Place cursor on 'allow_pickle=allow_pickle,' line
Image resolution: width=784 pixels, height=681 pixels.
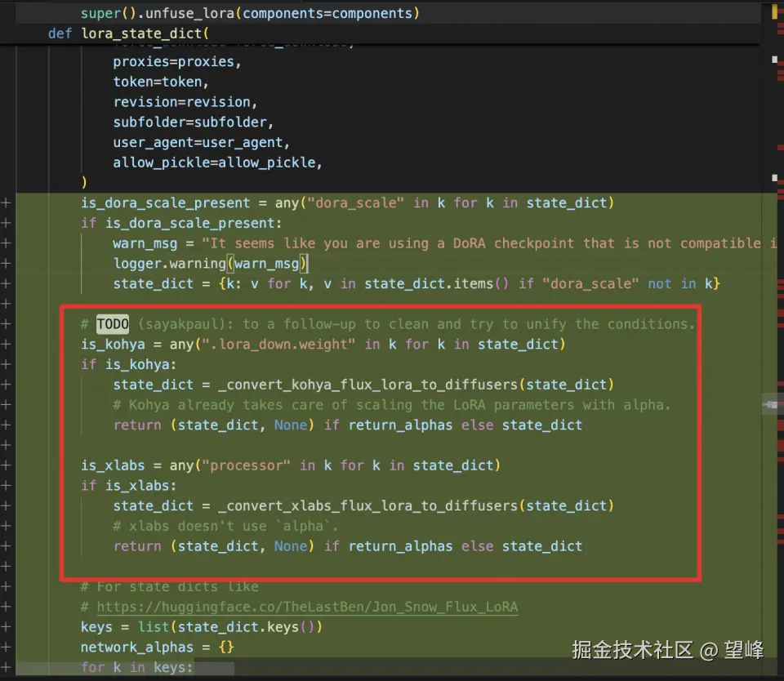[217, 162]
